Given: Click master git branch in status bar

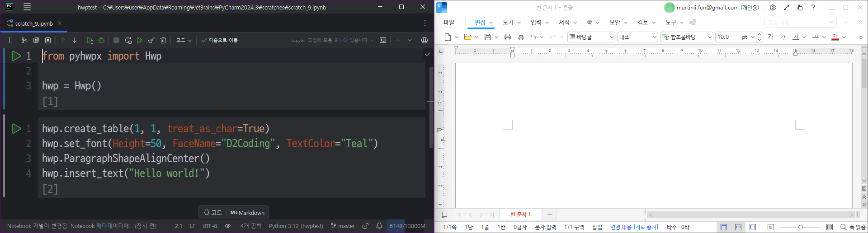Looking at the screenshot, I should click(343, 226).
